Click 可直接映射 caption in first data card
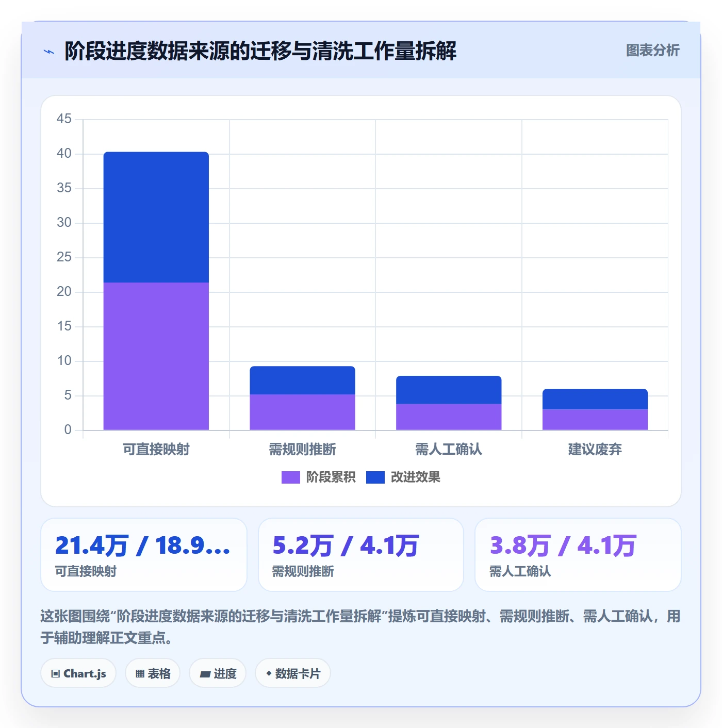This screenshot has height=728, width=722. [86, 571]
